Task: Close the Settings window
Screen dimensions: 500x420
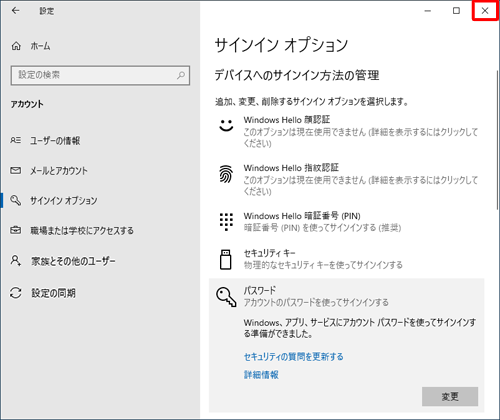Action: pos(485,11)
